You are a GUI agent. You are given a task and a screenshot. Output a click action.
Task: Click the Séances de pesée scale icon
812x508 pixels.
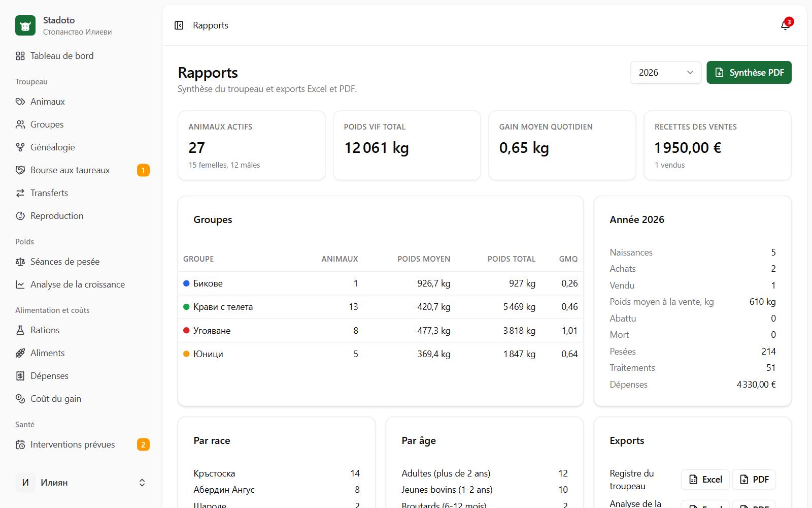click(20, 262)
